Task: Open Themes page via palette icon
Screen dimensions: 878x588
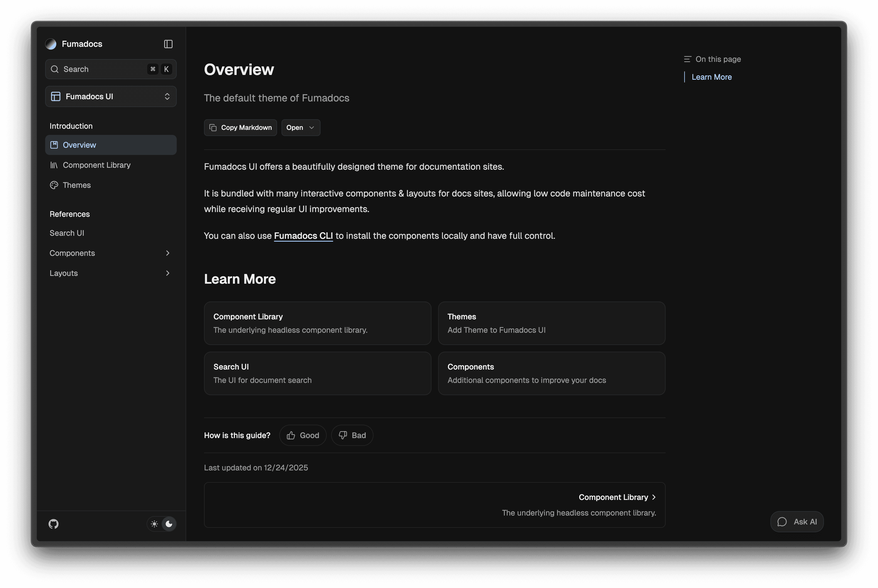Action: 54,185
